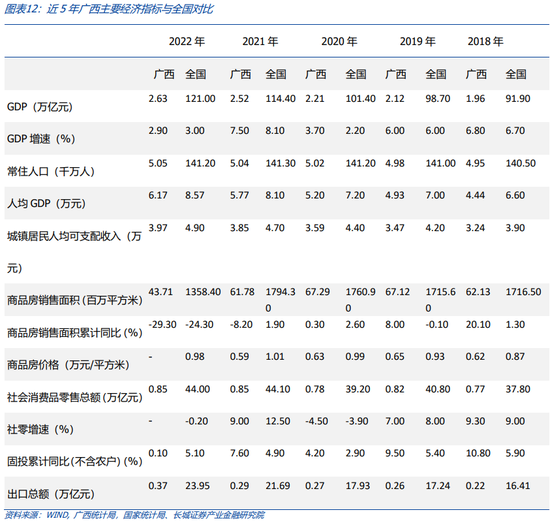Click the housing price value '1.01'
The height and width of the screenshot is (523, 550).
275,357
